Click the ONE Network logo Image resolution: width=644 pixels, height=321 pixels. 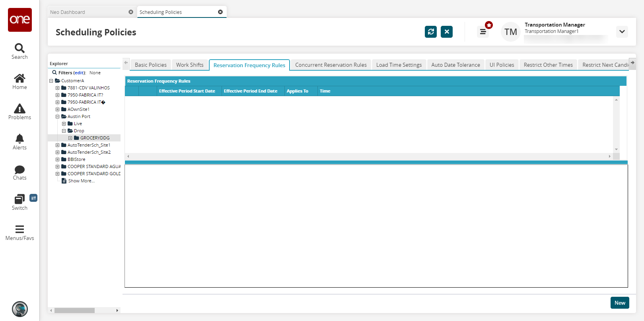20,20
